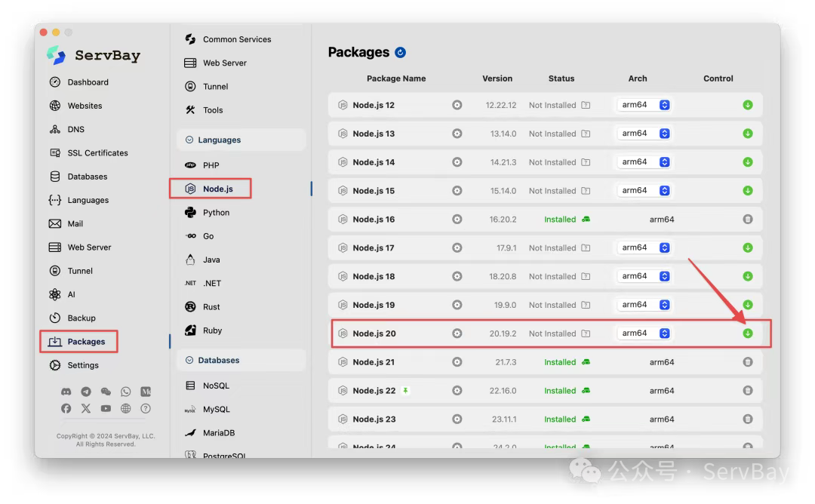Select Tools in the package categories

click(204, 110)
